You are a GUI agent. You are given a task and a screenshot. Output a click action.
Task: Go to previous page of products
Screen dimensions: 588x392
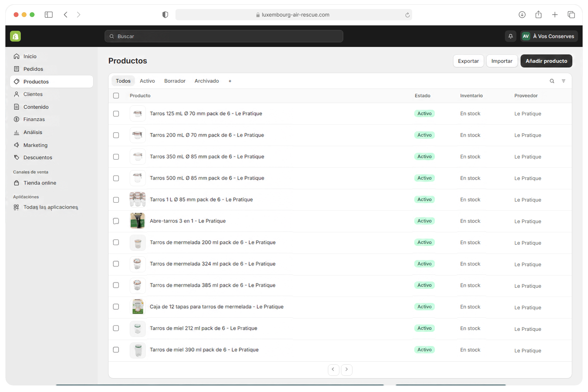tap(333, 370)
